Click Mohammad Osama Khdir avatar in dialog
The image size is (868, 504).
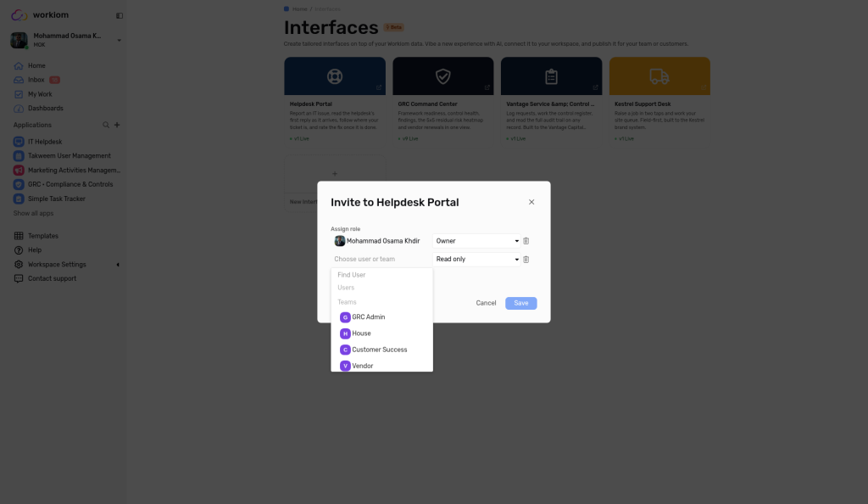pos(340,241)
